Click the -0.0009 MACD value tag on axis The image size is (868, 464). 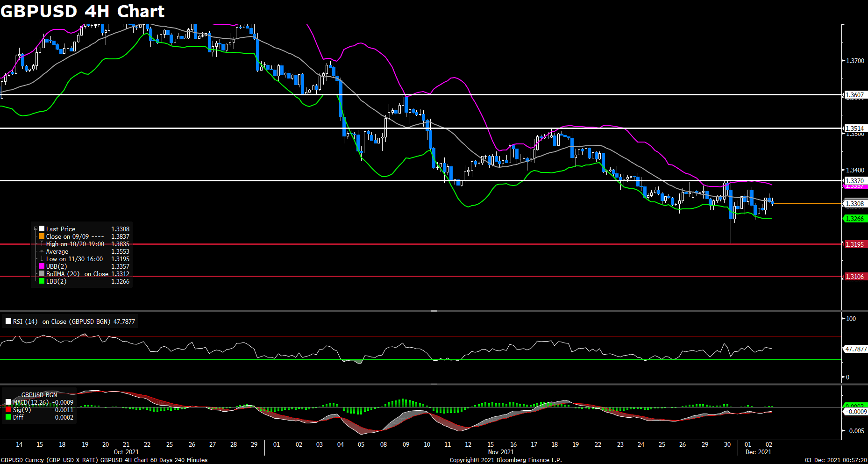(855, 412)
